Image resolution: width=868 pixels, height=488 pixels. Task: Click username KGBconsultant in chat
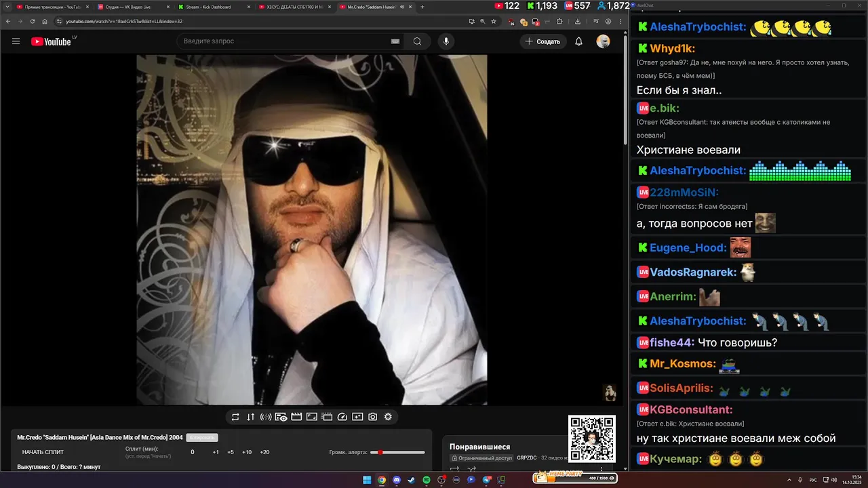691,409
